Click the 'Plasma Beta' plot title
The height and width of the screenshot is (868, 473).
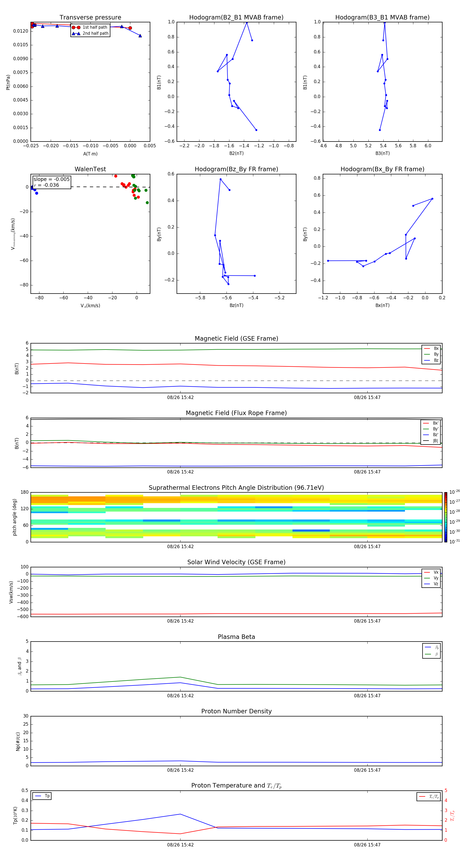pyautogui.click(x=236, y=637)
